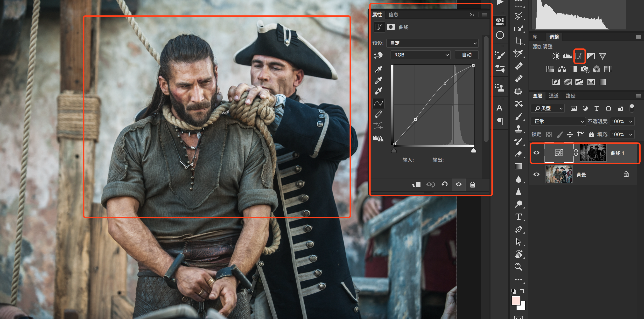Choose the on-image curve adjustment hand tool
Screen dimensions: 644x319
pos(378,55)
